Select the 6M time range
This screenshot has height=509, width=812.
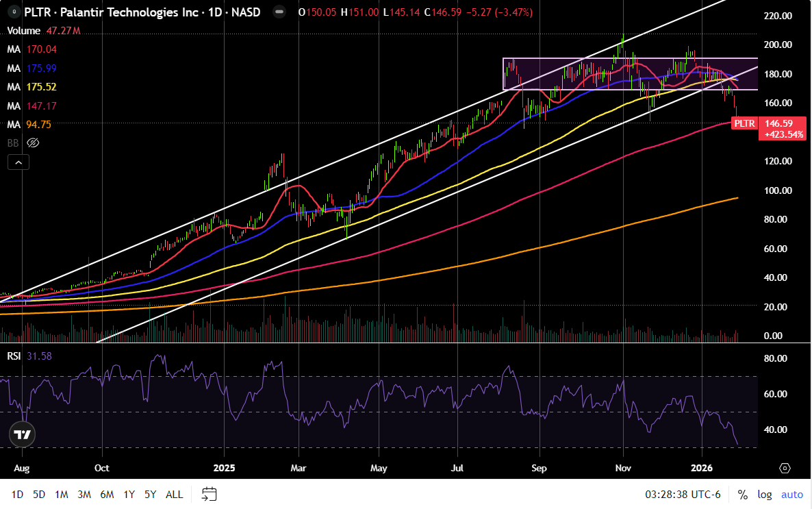click(x=107, y=495)
